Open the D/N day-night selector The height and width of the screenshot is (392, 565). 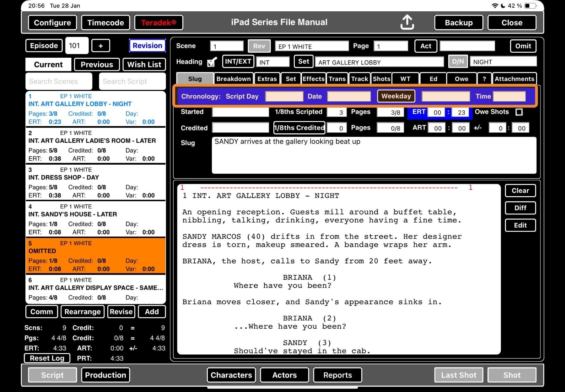click(x=458, y=61)
